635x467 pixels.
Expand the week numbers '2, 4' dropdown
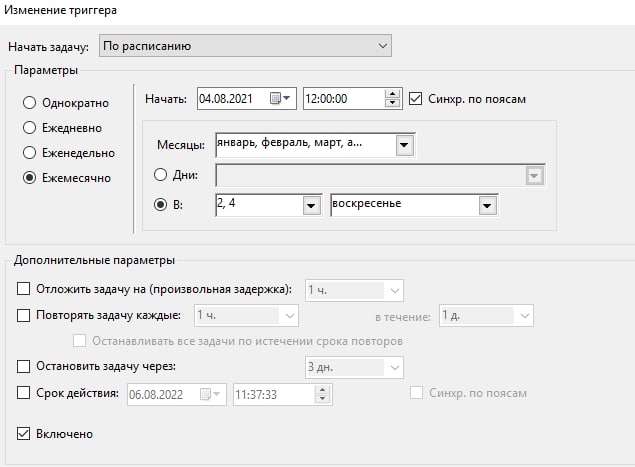pos(311,205)
